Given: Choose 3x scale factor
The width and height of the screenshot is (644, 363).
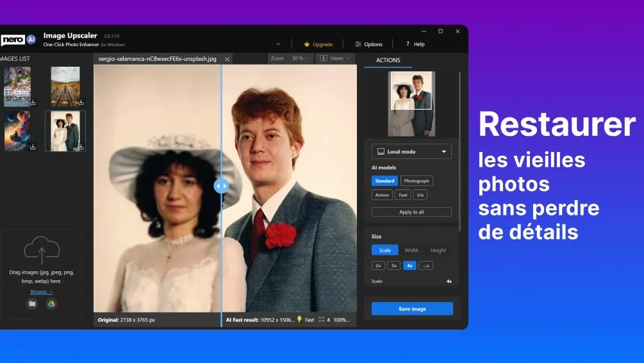Looking at the screenshot, I should [393, 266].
